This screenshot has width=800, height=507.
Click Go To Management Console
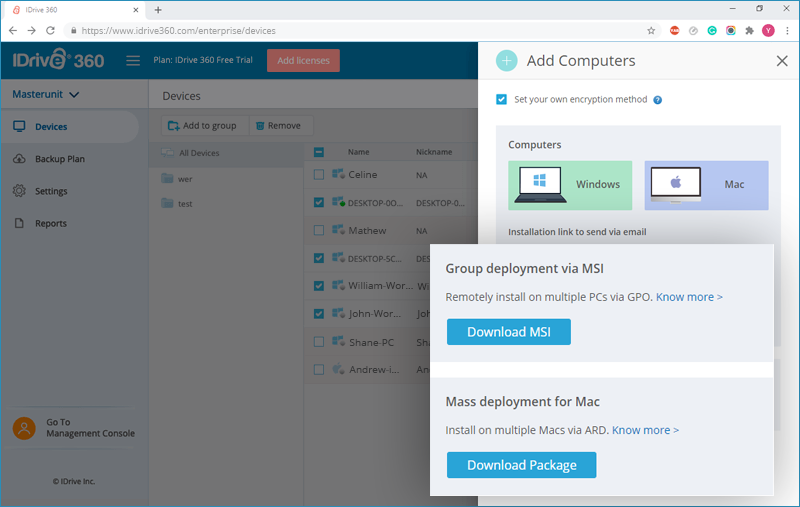(90, 428)
